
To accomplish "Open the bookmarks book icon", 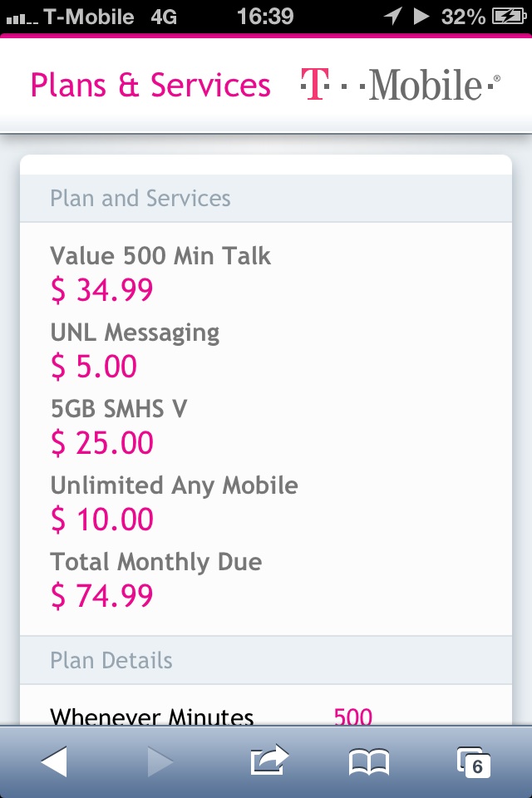I will coord(369,762).
